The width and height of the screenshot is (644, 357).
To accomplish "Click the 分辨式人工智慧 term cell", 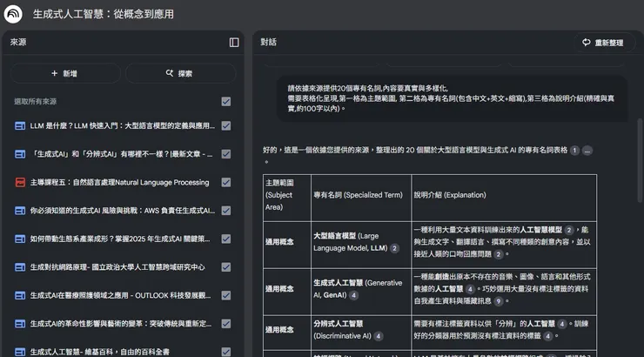I will tap(361, 333).
